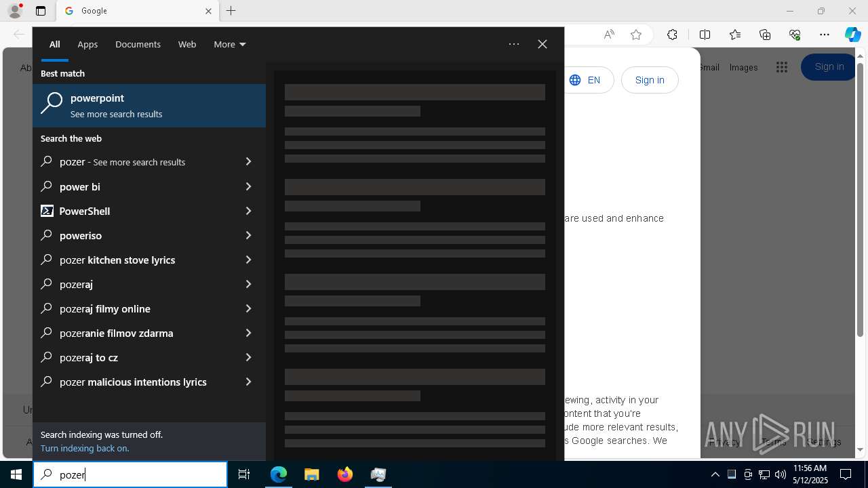This screenshot has height=488, width=868.
Task: Select the PowerShell suggestion text
Action: point(85,211)
